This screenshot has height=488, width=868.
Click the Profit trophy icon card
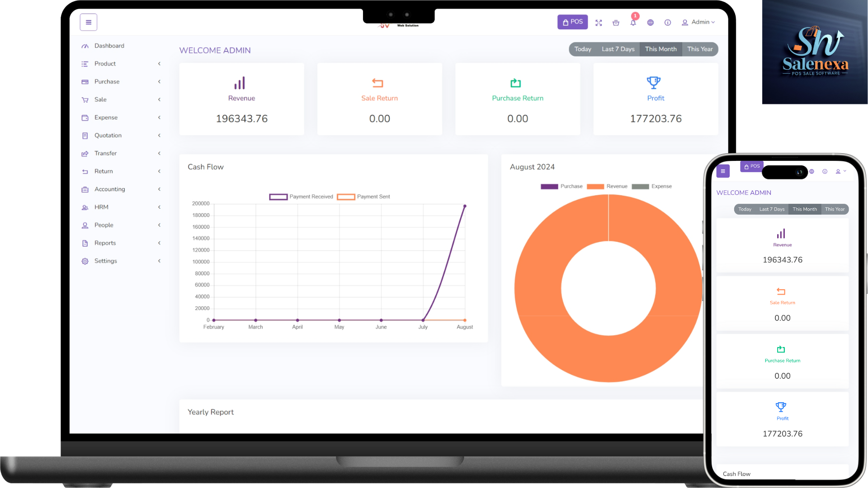click(x=654, y=83)
